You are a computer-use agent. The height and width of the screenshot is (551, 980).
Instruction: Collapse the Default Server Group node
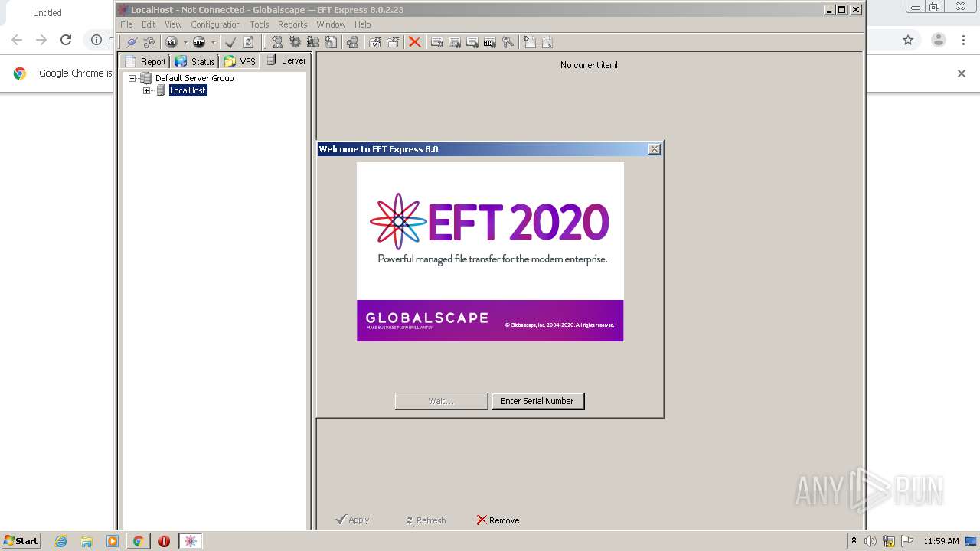pyautogui.click(x=132, y=78)
